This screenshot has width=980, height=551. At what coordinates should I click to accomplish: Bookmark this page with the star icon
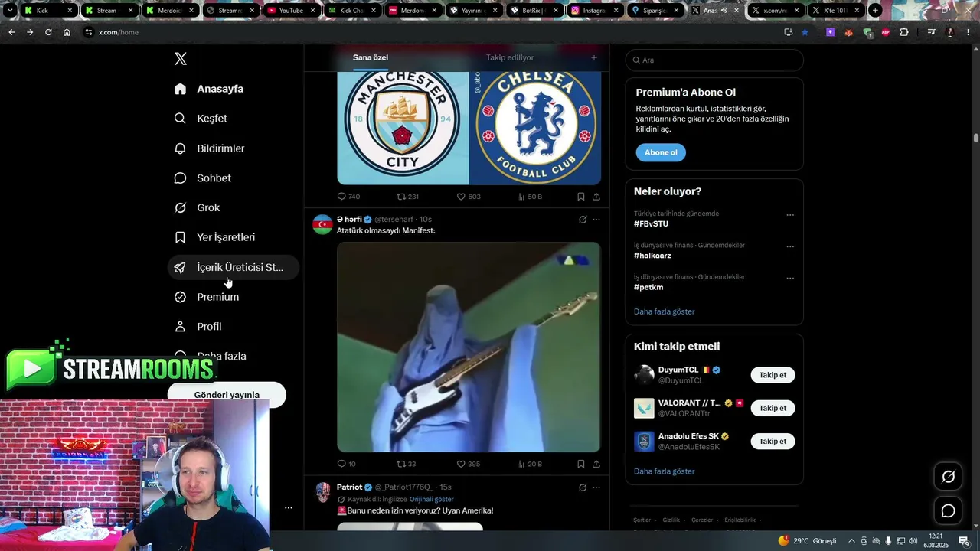pyautogui.click(x=805, y=32)
